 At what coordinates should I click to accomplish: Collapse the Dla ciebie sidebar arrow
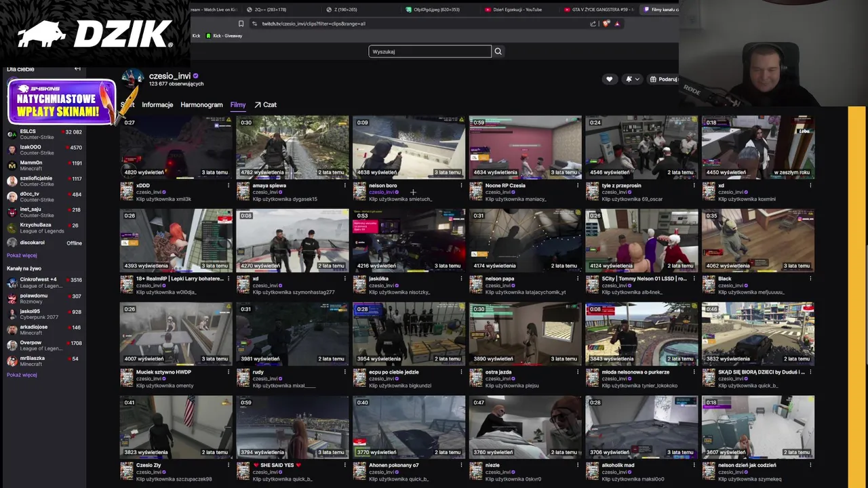[77, 69]
